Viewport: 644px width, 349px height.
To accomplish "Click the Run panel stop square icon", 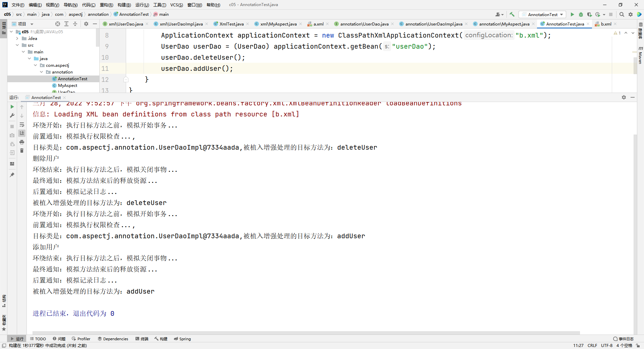I will pyautogui.click(x=12, y=127).
